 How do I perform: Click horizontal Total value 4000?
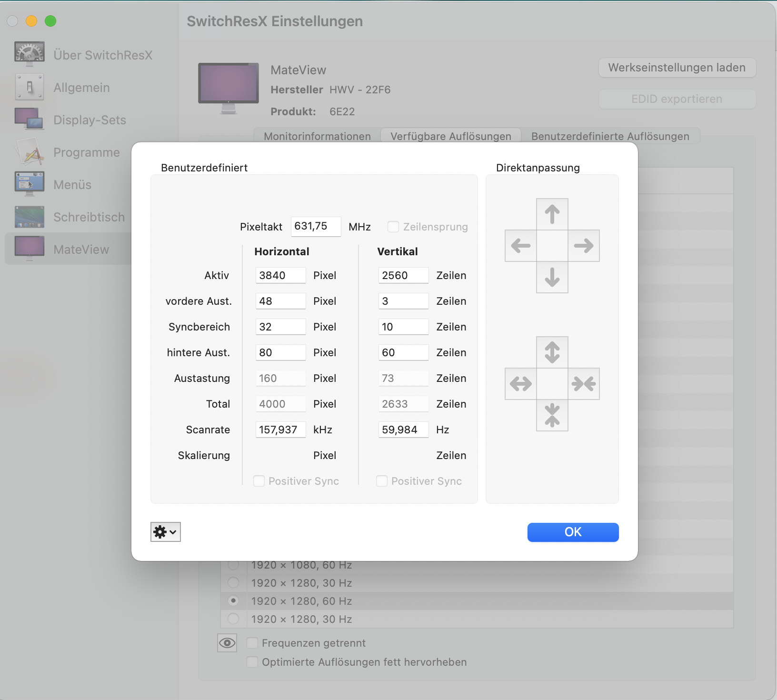tap(281, 404)
